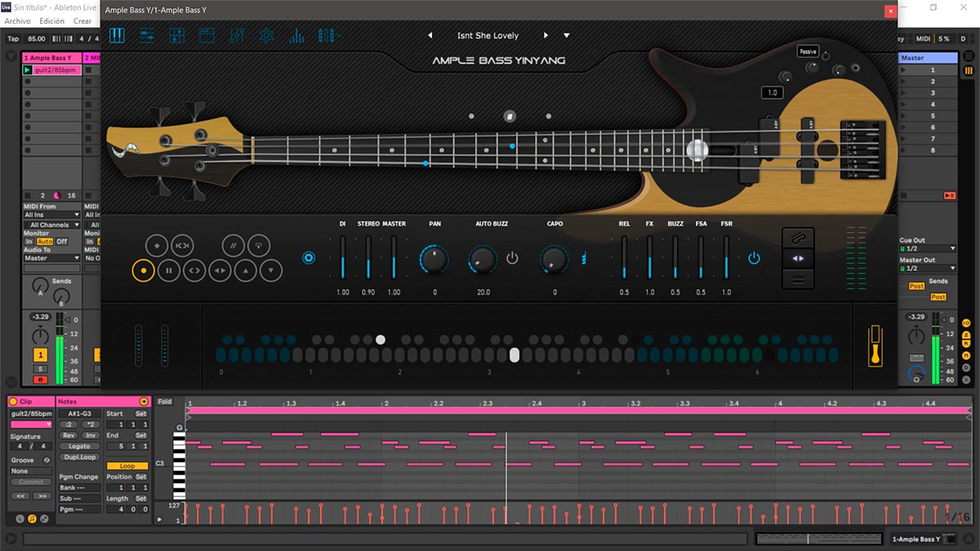
Task: Set track Monitor to Off
Action: coord(62,242)
